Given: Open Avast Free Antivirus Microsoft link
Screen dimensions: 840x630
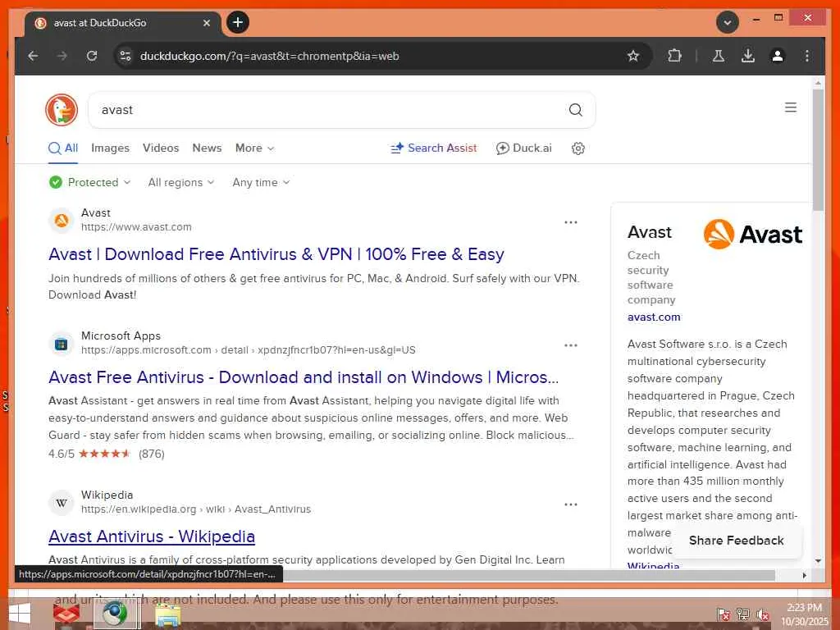Looking at the screenshot, I should [304, 377].
